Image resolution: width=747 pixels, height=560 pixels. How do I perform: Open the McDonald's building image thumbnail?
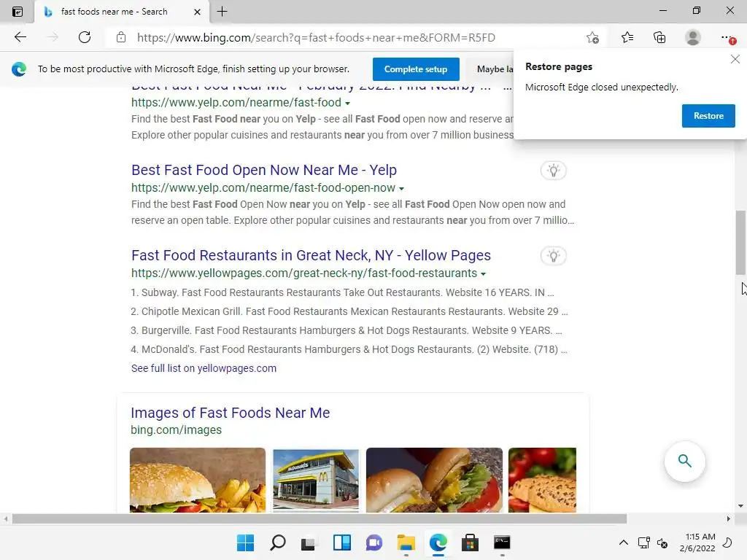(x=315, y=480)
